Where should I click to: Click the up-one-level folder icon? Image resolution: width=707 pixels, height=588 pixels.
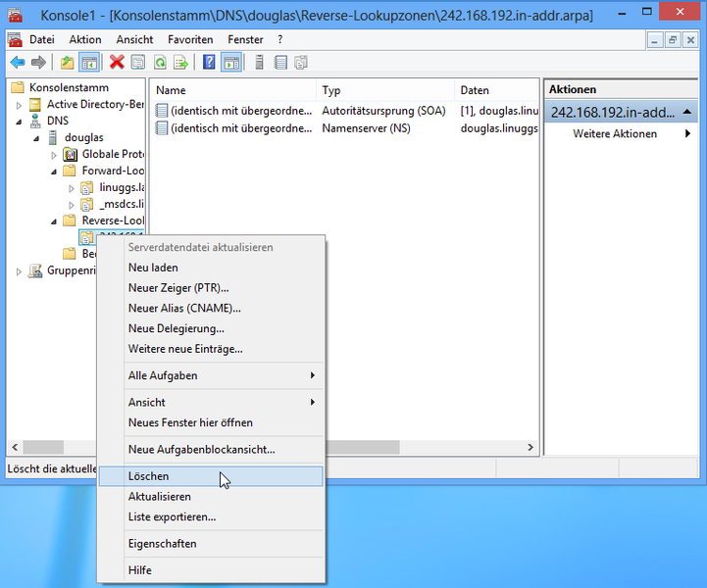pyautogui.click(x=67, y=63)
